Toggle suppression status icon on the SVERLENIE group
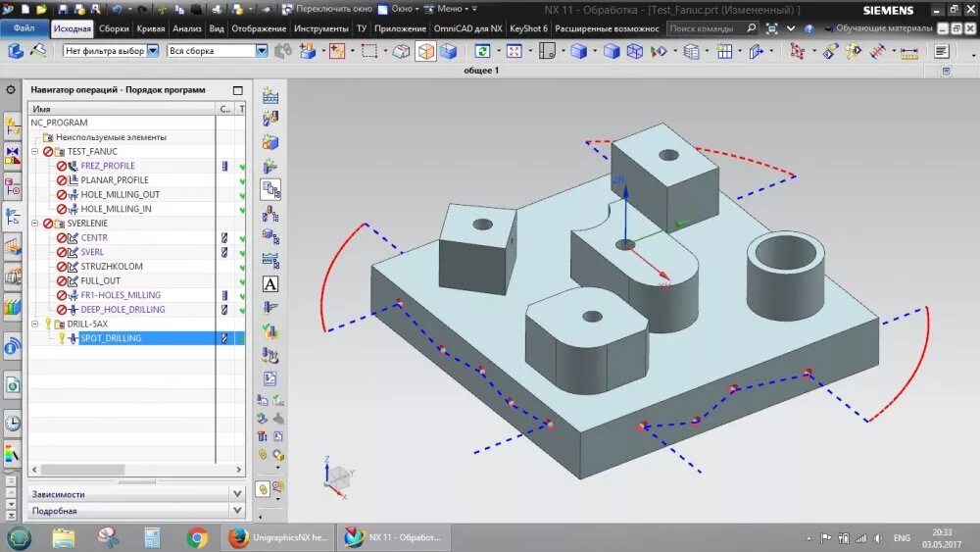 [48, 224]
